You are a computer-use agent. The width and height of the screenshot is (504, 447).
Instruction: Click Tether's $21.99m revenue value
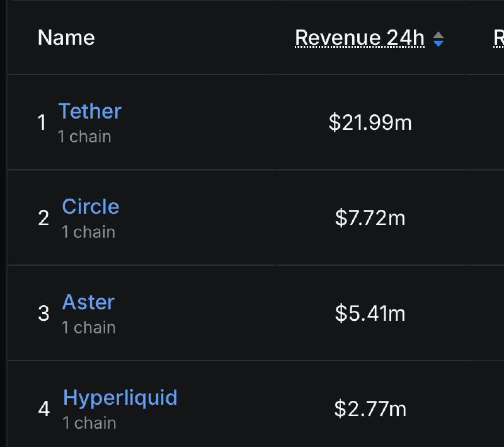click(x=370, y=123)
